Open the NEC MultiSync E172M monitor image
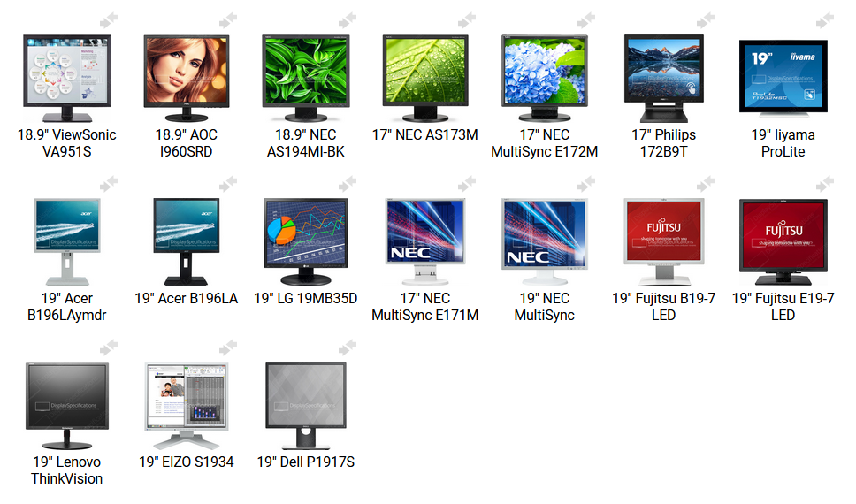The height and width of the screenshot is (504, 856). coord(544,78)
